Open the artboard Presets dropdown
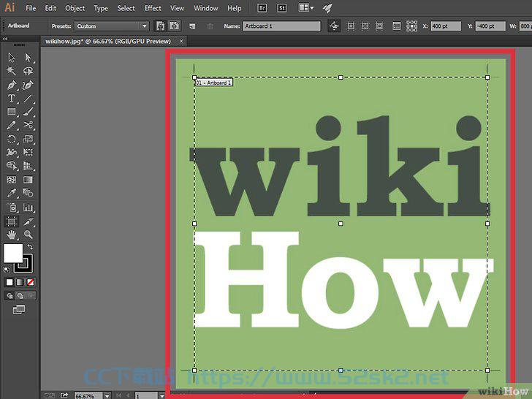Viewport: 532px width, 399px height. tap(112, 26)
